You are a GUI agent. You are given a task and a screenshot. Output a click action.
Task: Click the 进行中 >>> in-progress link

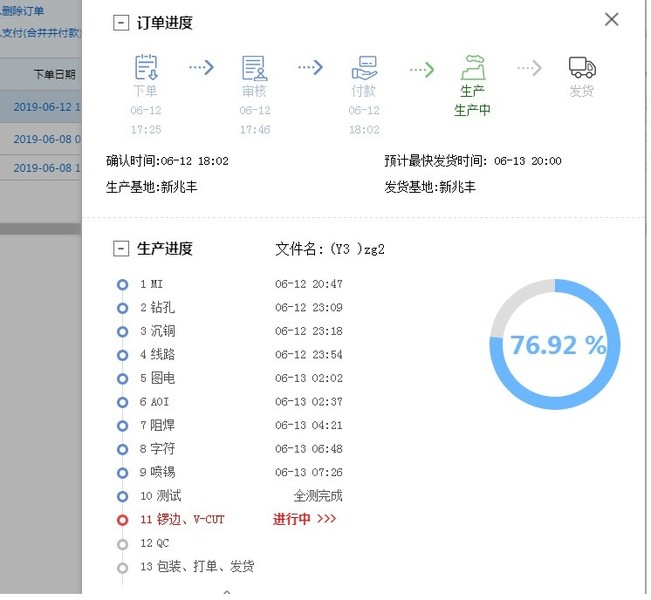pos(304,520)
